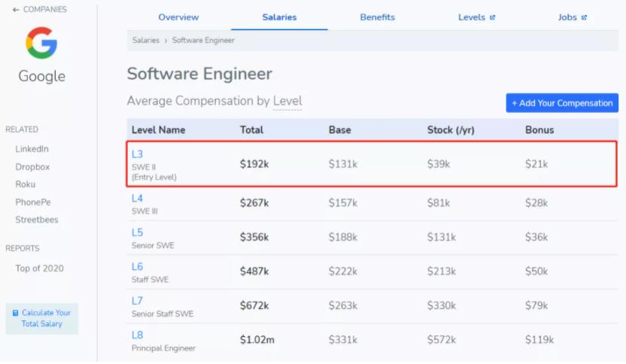Image resolution: width=626 pixels, height=364 pixels.
Task: Click the external link icon next to Levels
Action: coord(493,17)
